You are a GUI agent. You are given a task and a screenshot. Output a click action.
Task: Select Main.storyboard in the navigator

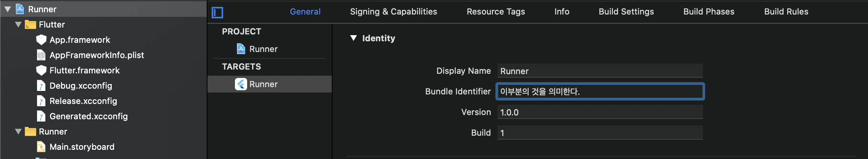click(x=82, y=147)
